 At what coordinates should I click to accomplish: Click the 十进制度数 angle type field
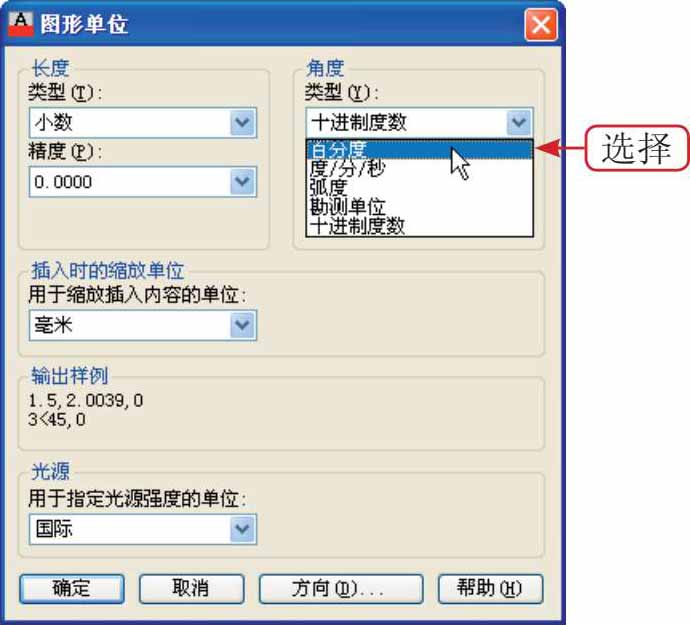[419, 122]
